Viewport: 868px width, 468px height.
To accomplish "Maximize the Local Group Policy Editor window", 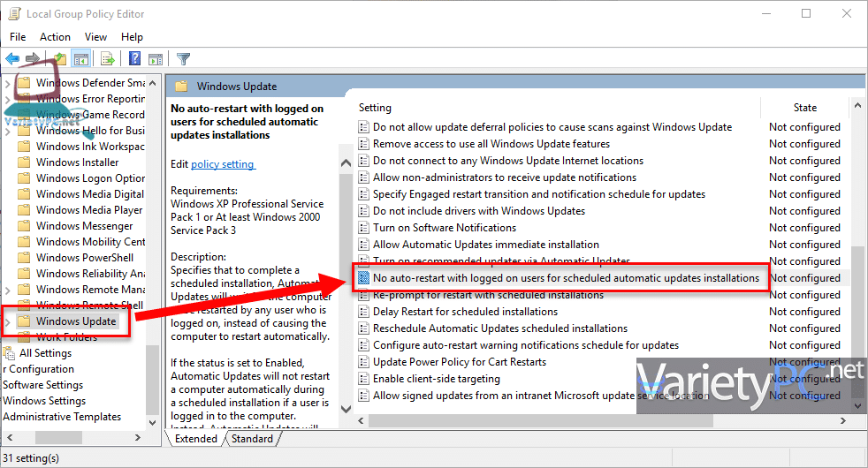I will point(806,13).
